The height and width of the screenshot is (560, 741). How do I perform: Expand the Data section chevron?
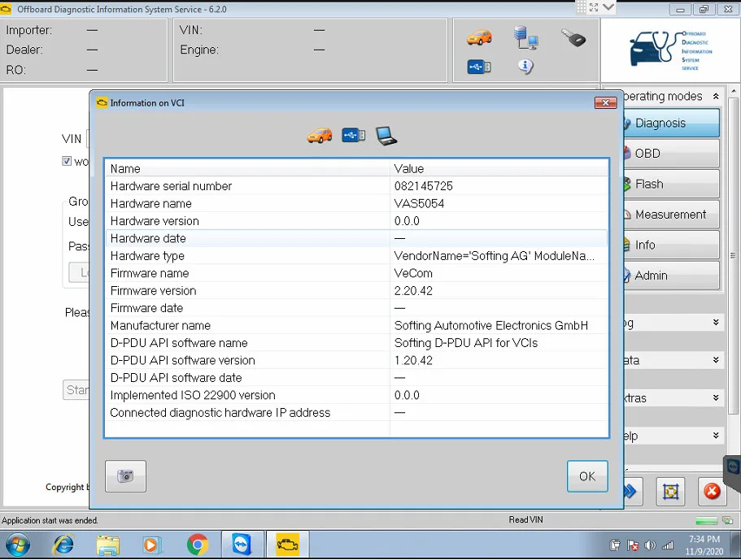(x=716, y=360)
